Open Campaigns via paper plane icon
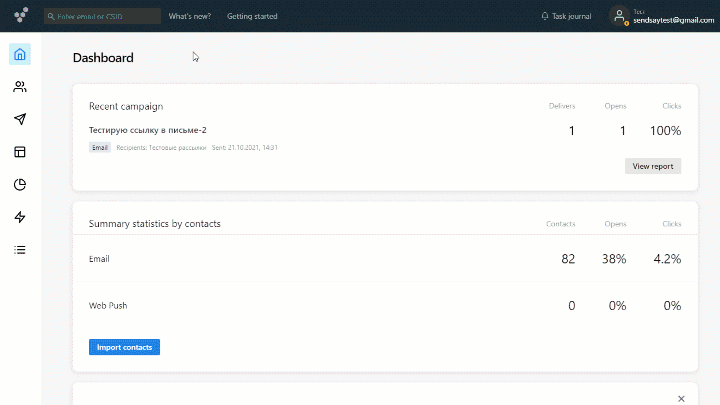Viewport: 720px width, 405px height. pos(20,119)
